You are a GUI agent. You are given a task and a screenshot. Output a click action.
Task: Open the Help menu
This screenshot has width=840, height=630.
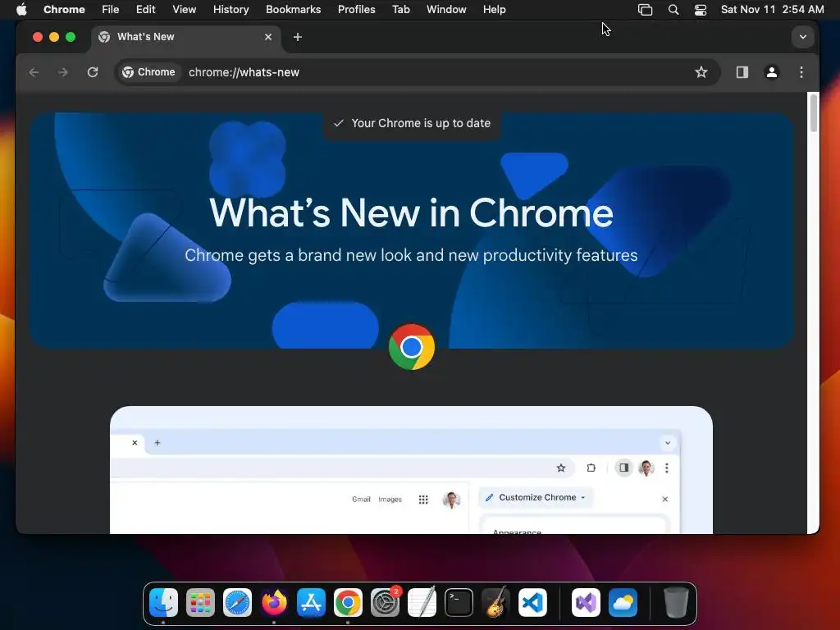pyautogui.click(x=495, y=10)
